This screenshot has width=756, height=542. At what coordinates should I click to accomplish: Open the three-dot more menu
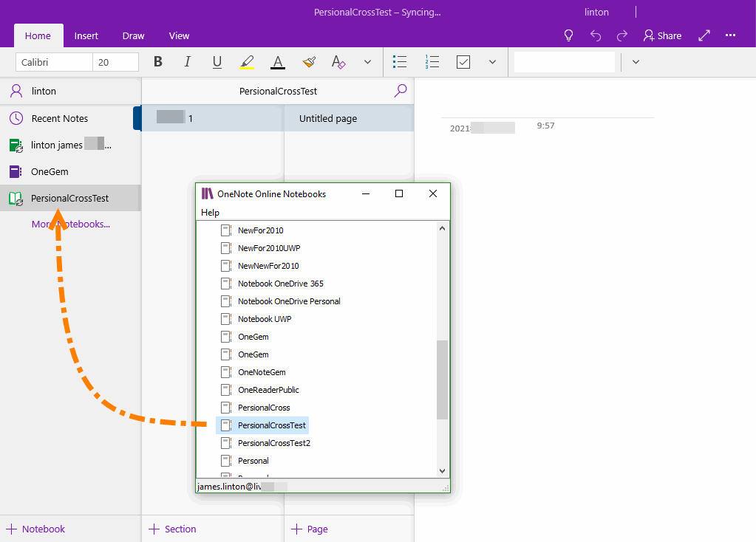pos(730,35)
